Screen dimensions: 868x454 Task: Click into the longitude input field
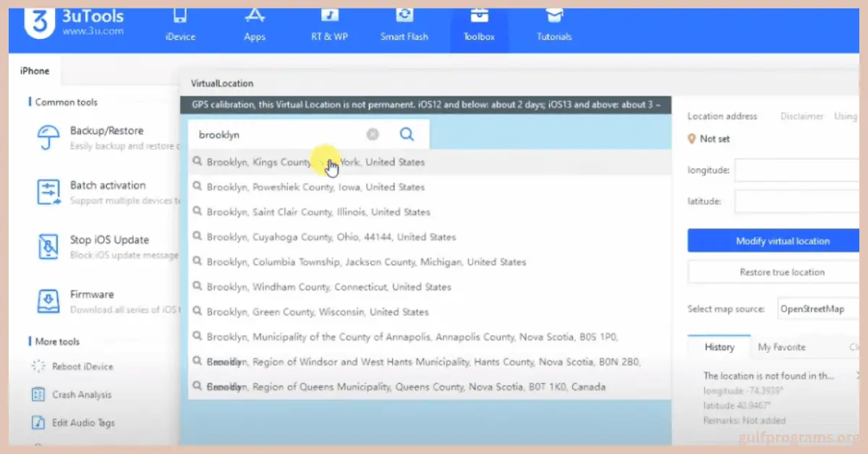796,171
